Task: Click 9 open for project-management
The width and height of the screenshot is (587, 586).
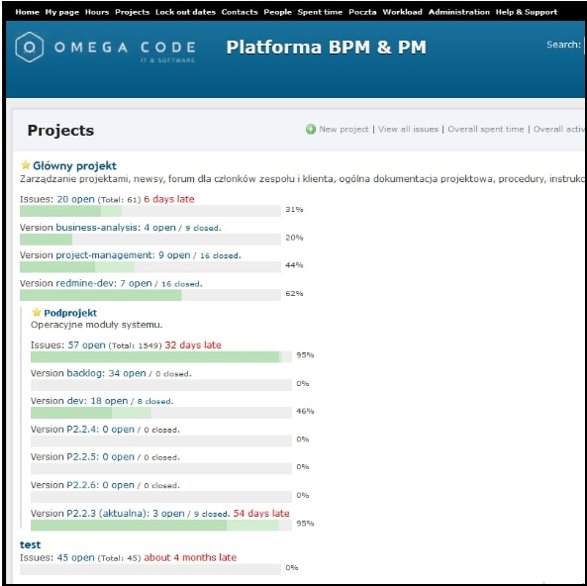Action: 174,255
